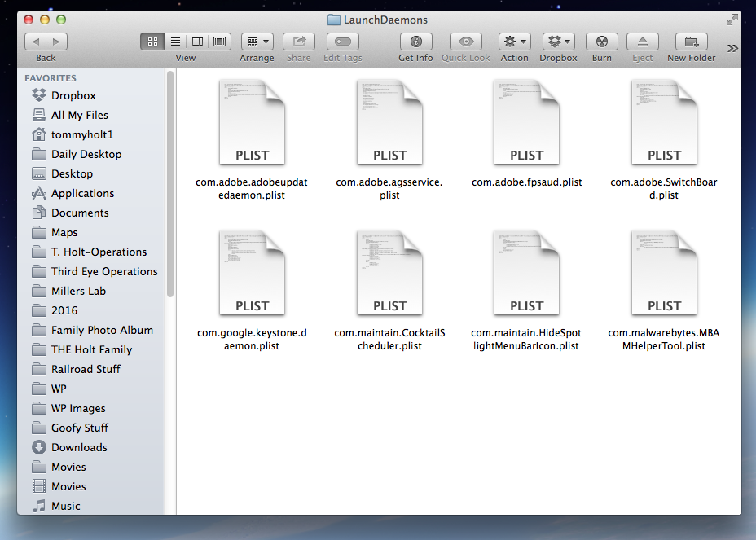Open Goofy Stuff sidebar folder
Screen dimensions: 756x540
coord(91,428)
